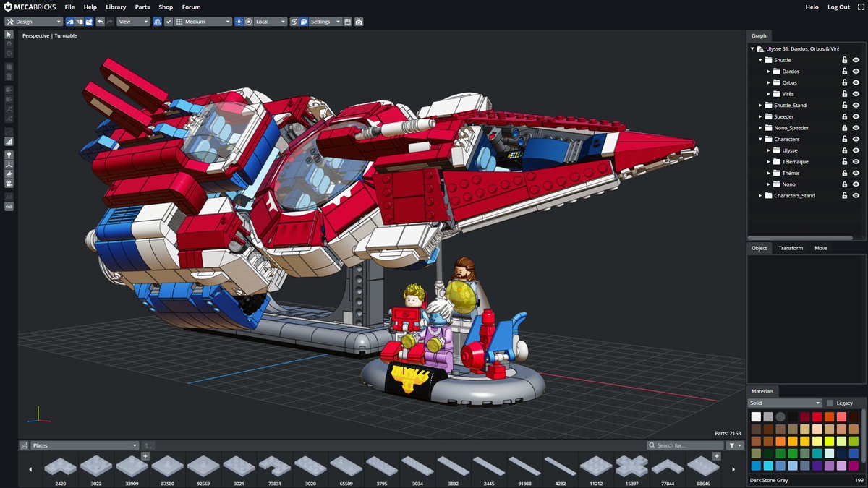Image resolution: width=868 pixels, height=488 pixels.
Task: Click the screenshot camera icon in toolbar
Action: click(359, 22)
